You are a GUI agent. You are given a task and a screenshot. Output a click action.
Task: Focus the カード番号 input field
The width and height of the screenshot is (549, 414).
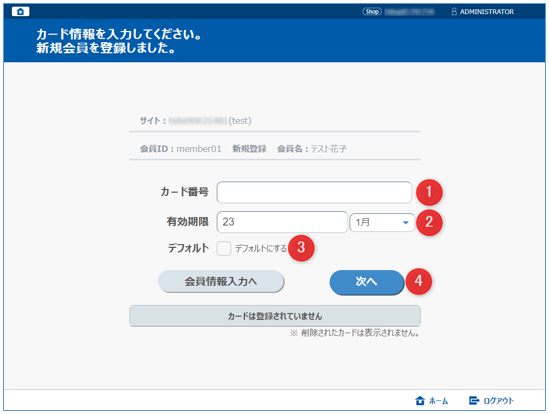coord(314,192)
